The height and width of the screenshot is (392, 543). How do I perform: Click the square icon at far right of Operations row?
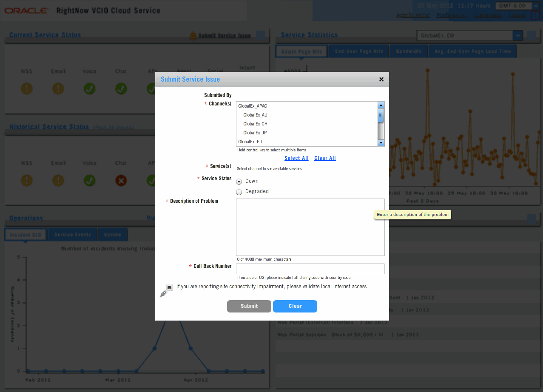click(x=532, y=219)
